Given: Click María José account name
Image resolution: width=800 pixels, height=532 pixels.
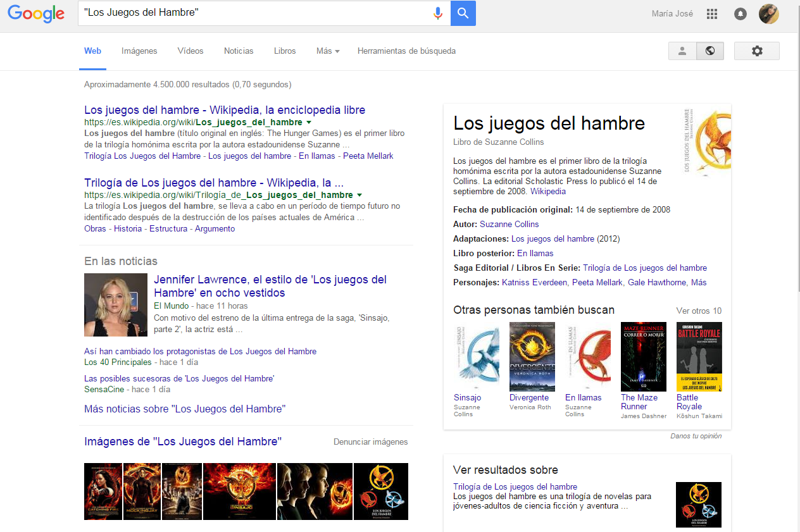Looking at the screenshot, I should click(x=672, y=14).
